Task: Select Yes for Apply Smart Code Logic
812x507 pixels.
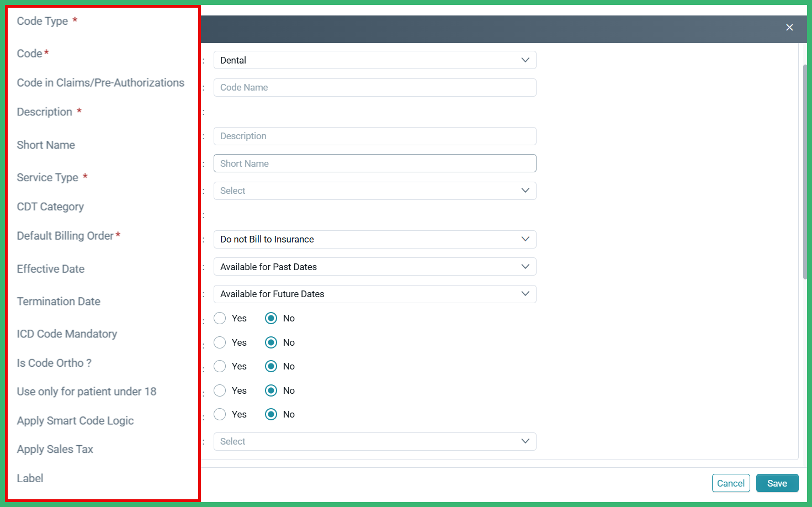Action: [219, 390]
